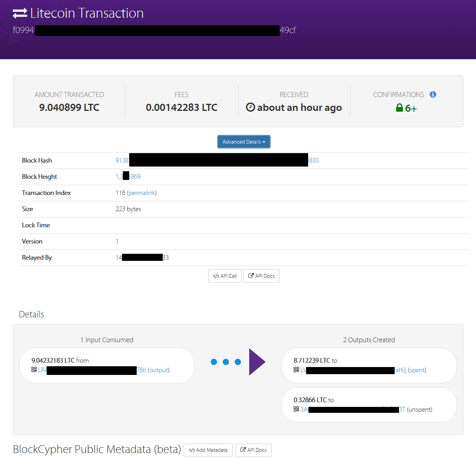Click the (spent) link on first output
This screenshot has width=476, height=459.
click(x=417, y=370)
